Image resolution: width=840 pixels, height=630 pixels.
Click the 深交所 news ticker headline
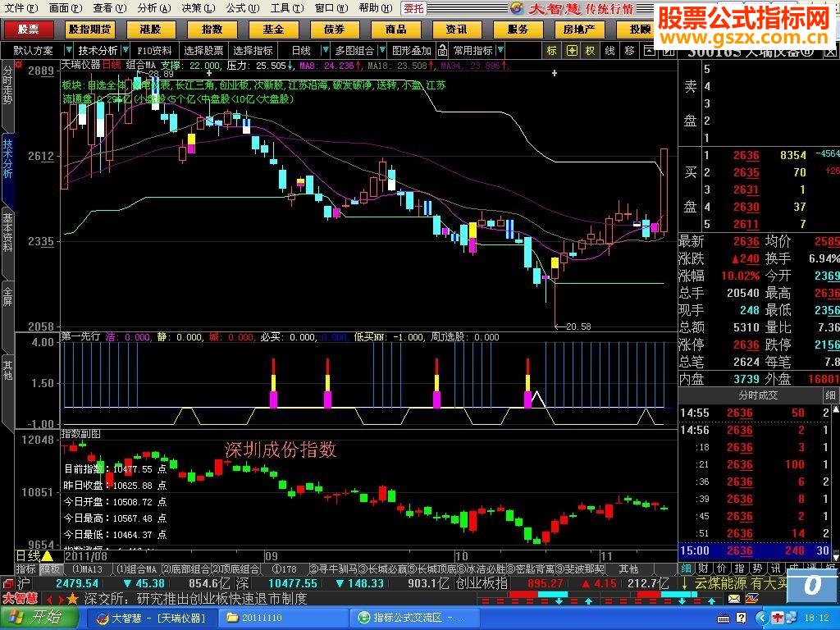click(x=195, y=598)
